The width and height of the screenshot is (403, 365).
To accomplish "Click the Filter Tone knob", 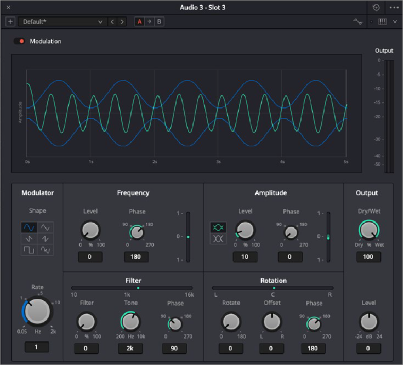I will [130, 322].
